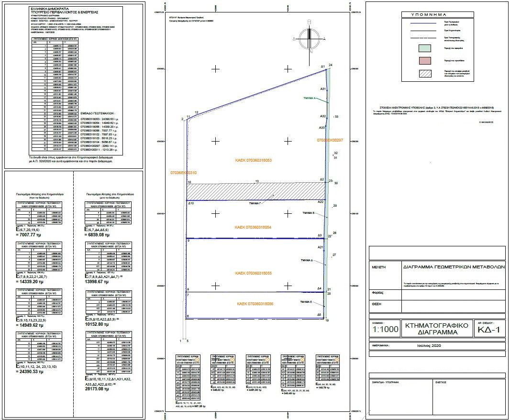The width and height of the screenshot is (510, 420).
Task: Click the Φορέας field label
Action: 377,293
